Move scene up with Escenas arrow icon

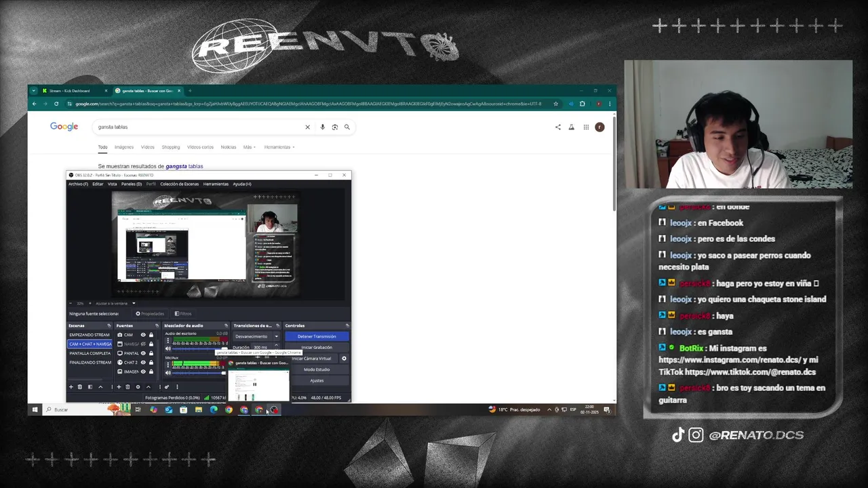(x=100, y=387)
